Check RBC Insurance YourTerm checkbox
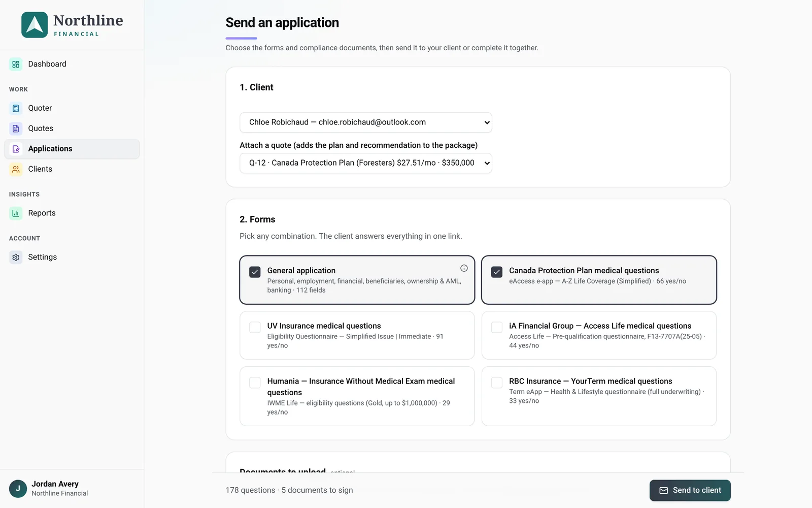The image size is (812, 508). click(497, 383)
